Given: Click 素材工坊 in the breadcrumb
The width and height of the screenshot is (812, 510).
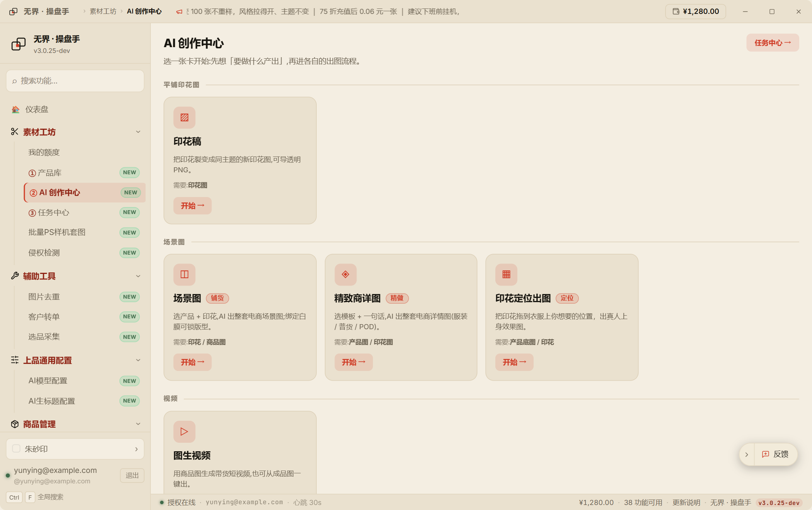Looking at the screenshot, I should click(x=103, y=11).
